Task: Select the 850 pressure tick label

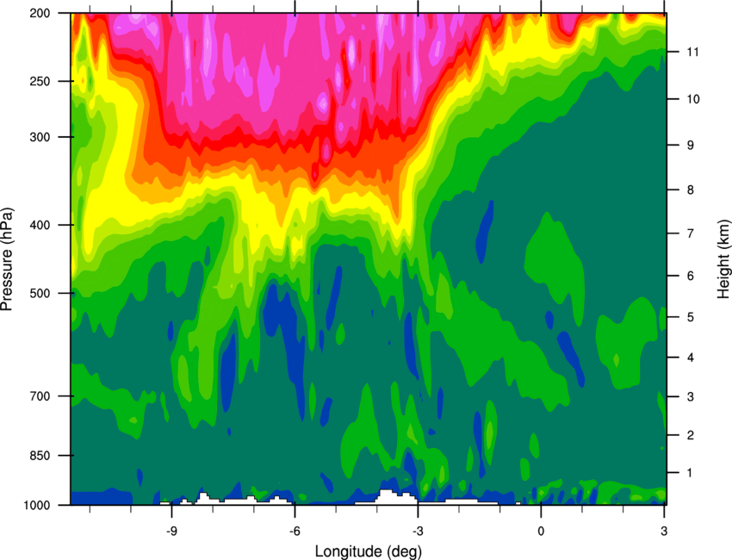Action: point(40,456)
